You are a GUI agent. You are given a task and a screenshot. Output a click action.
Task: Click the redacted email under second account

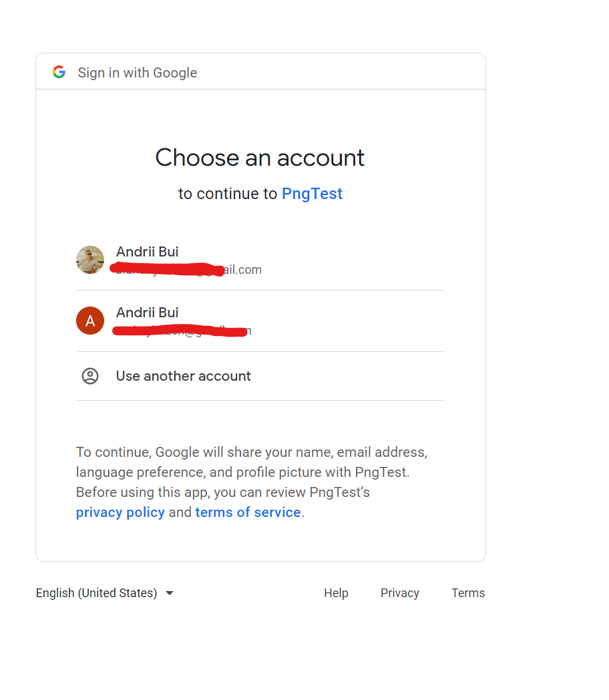click(x=182, y=331)
